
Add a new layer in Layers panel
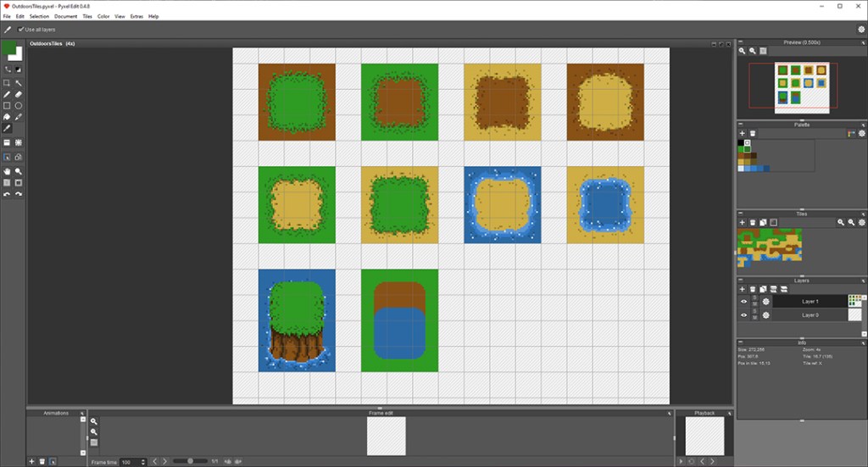743,289
